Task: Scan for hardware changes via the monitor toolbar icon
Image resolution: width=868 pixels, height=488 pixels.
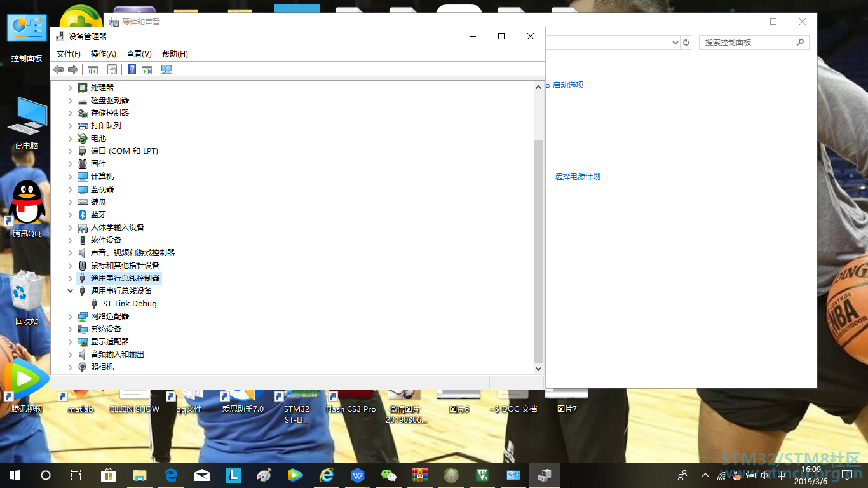Action: pos(166,69)
